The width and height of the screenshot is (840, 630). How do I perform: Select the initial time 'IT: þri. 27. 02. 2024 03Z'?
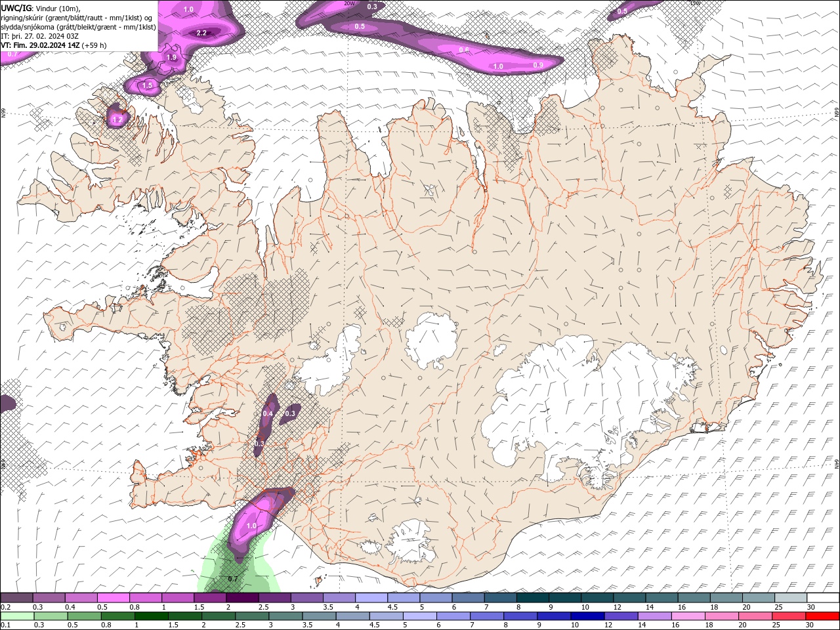click(40, 36)
